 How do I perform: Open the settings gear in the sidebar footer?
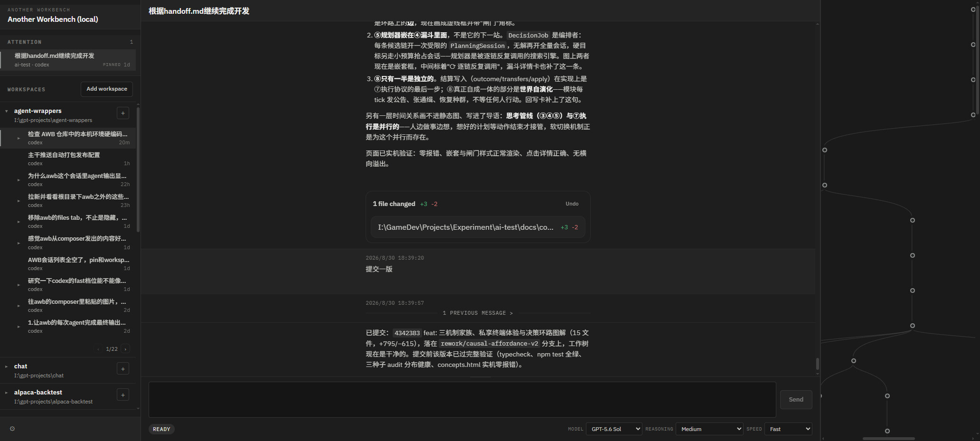[12, 429]
